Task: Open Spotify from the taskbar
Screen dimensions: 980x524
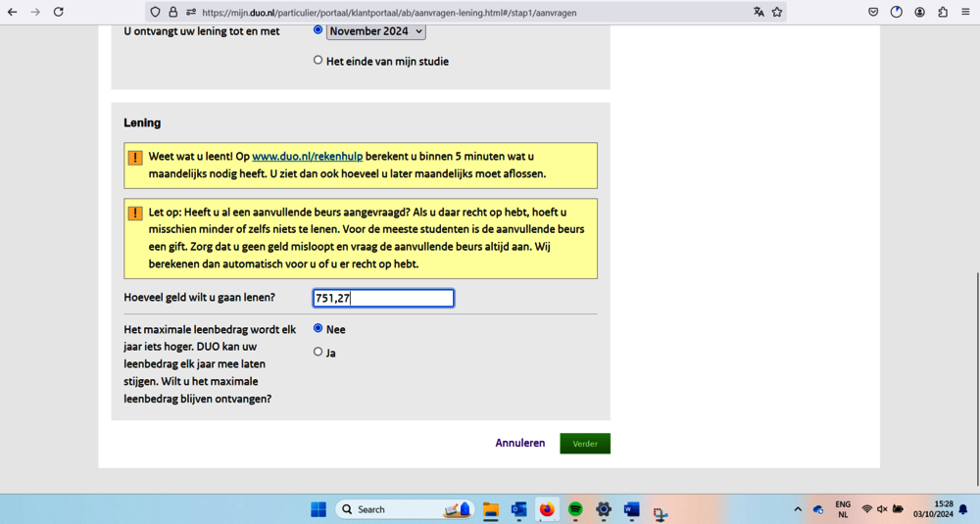Action: (x=575, y=509)
